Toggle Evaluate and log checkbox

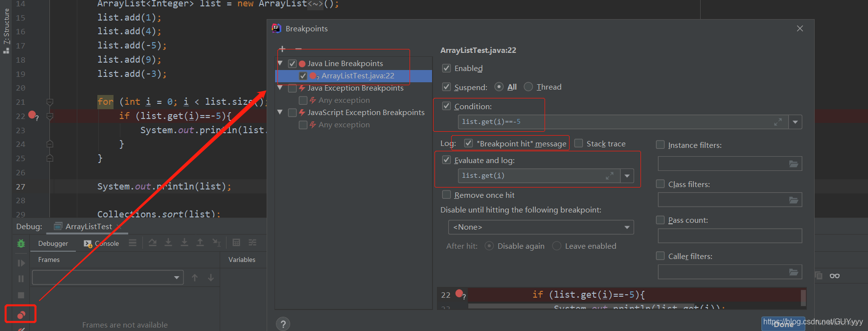coord(446,160)
